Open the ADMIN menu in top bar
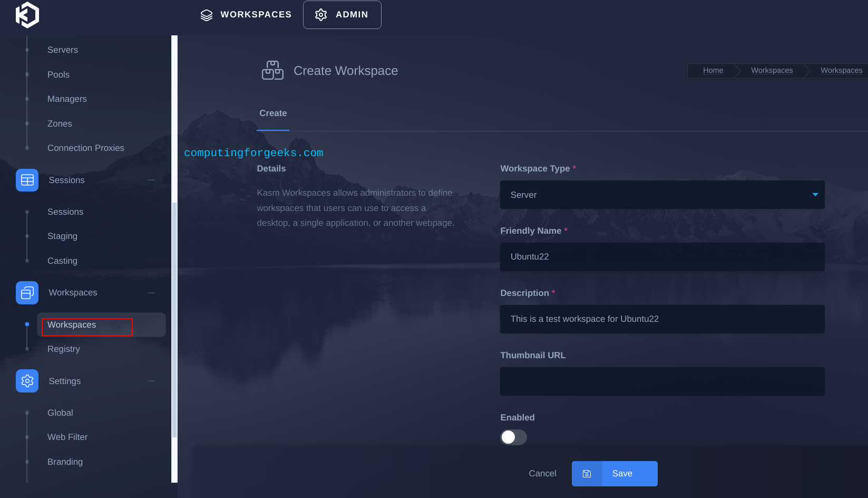This screenshot has width=868, height=498. coord(342,15)
